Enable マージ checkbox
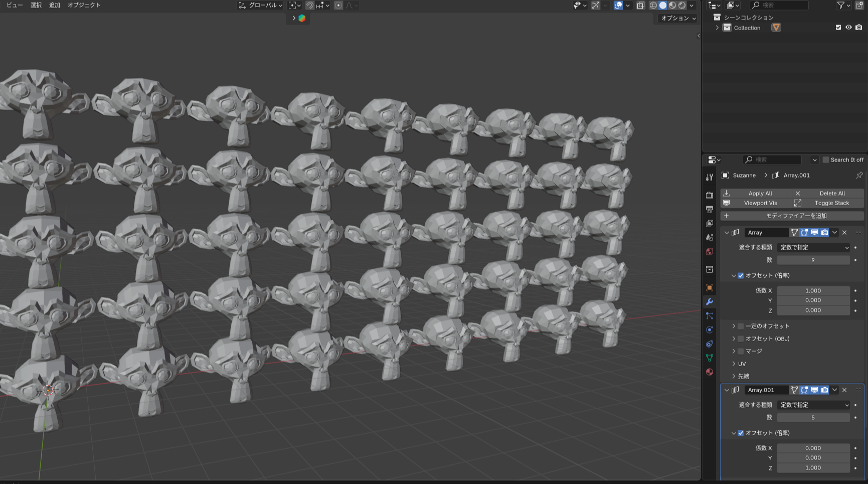The image size is (868, 484). [x=741, y=351]
